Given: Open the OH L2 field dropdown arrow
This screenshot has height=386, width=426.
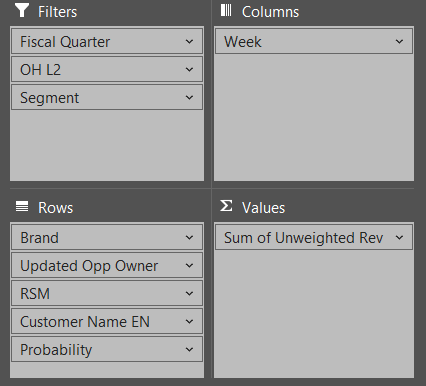Looking at the screenshot, I should pyautogui.click(x=189, y=70).
